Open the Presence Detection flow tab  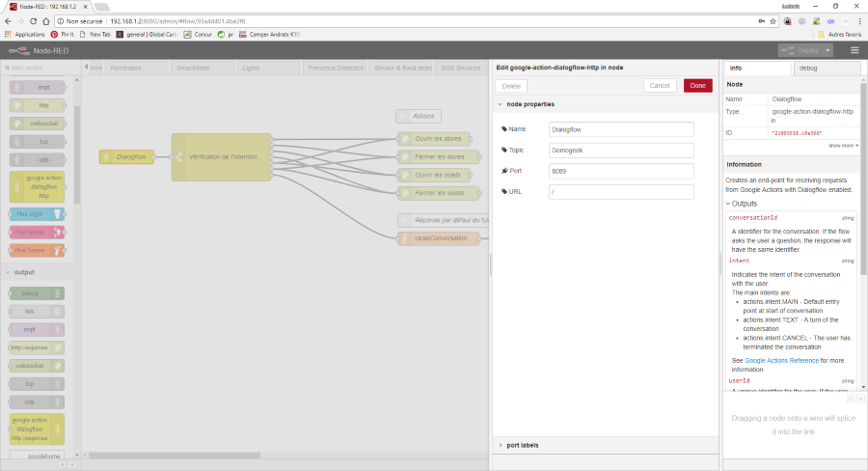[335, 69]
